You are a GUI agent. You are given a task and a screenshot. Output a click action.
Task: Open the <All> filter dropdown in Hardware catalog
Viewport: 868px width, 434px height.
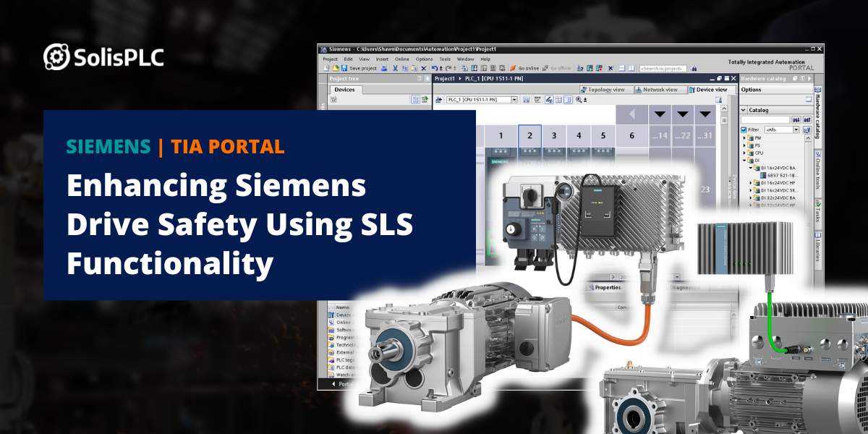pyautogui.click(x=796, y=130)
